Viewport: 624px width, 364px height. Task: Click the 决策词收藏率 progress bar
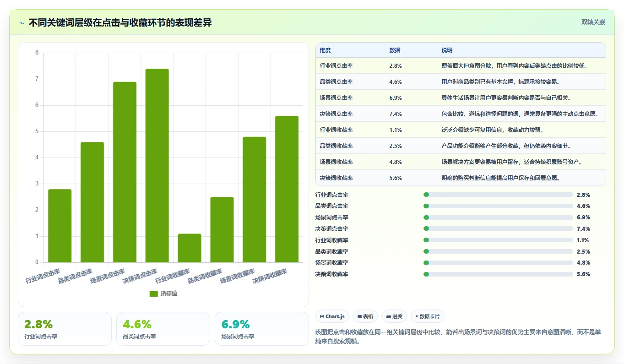click(498, 274)
